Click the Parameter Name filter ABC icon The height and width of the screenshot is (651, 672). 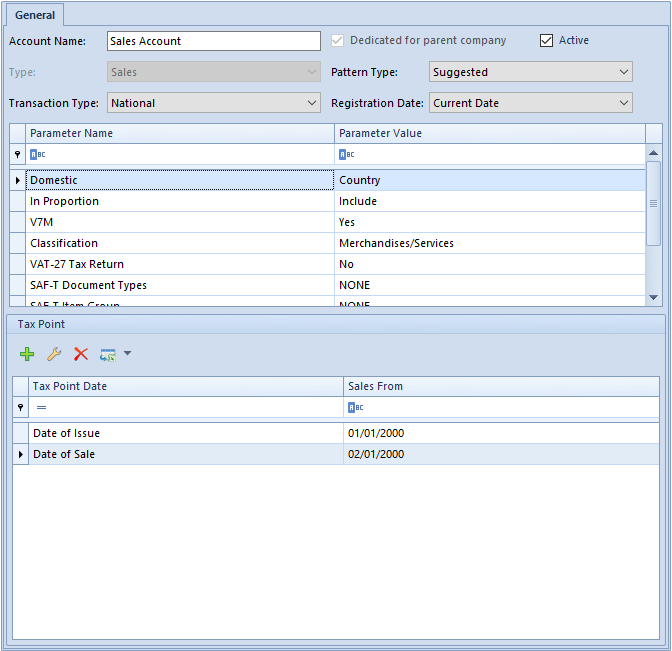(38, 154)
